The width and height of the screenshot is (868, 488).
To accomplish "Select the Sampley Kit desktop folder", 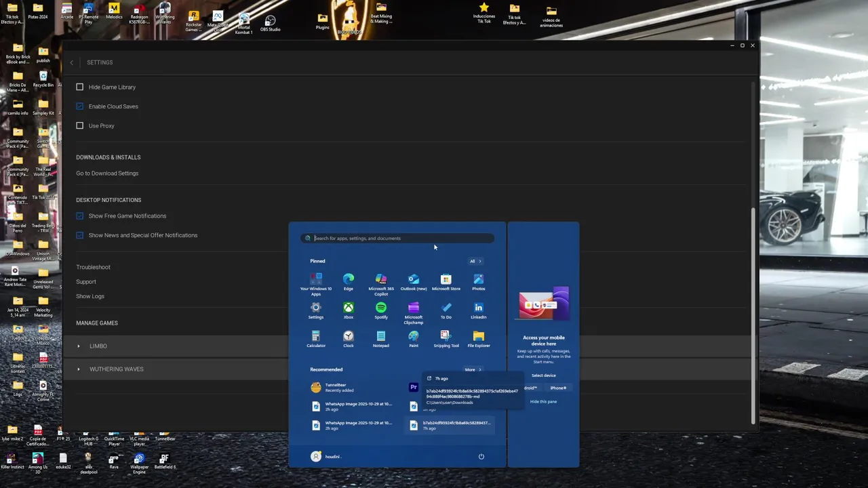I will [43, 108].
